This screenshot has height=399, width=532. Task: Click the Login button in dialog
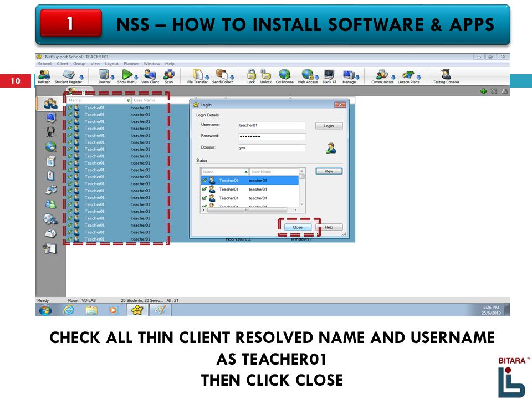[329, 126]
